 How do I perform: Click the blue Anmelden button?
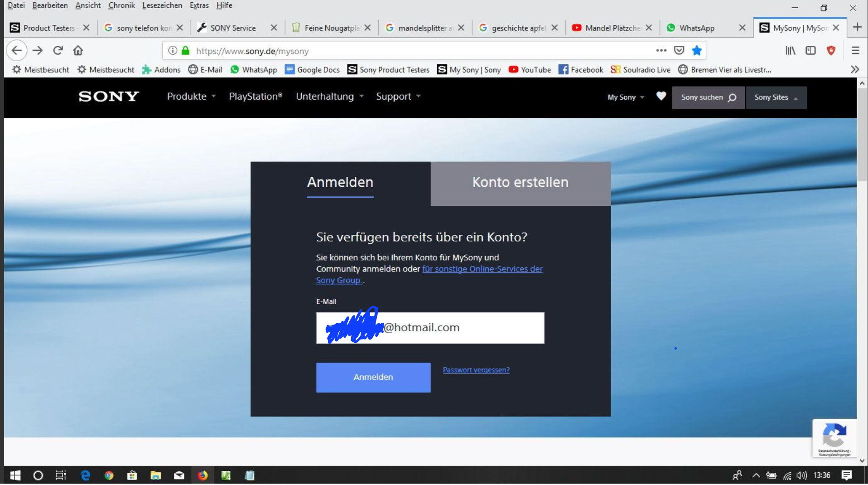click(373, 377)
